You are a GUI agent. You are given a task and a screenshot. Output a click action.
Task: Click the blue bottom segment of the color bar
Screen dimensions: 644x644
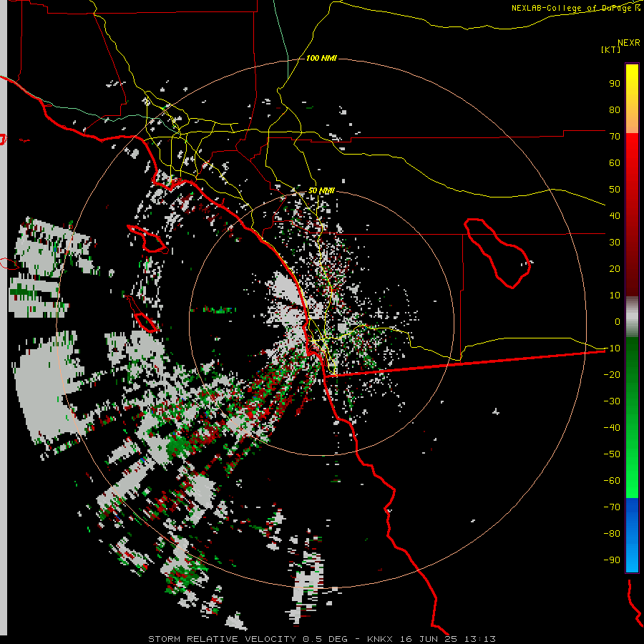632,535
